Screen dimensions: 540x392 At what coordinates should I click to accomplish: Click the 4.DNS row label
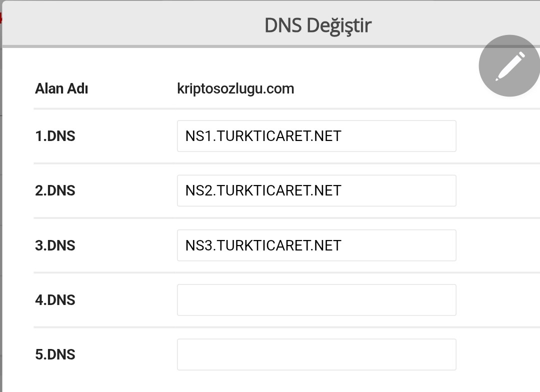point(55,300)
